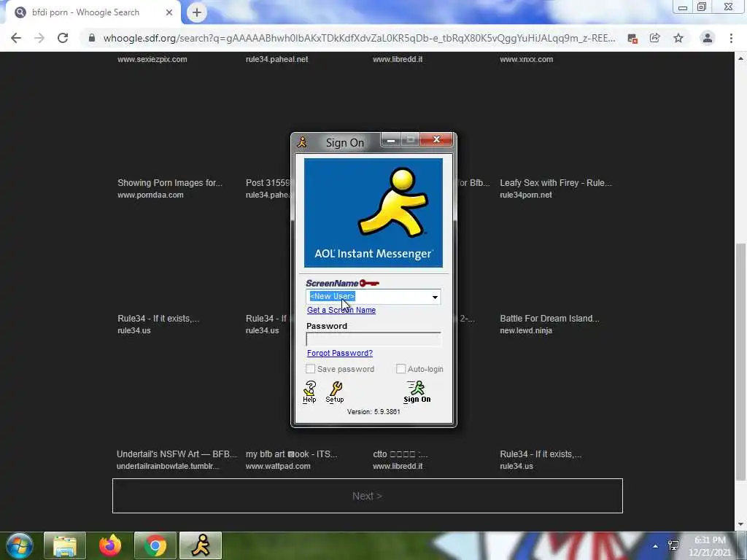Switch to Chrome in the taskbar
This screenshot has width=747, height=560.
155,545
